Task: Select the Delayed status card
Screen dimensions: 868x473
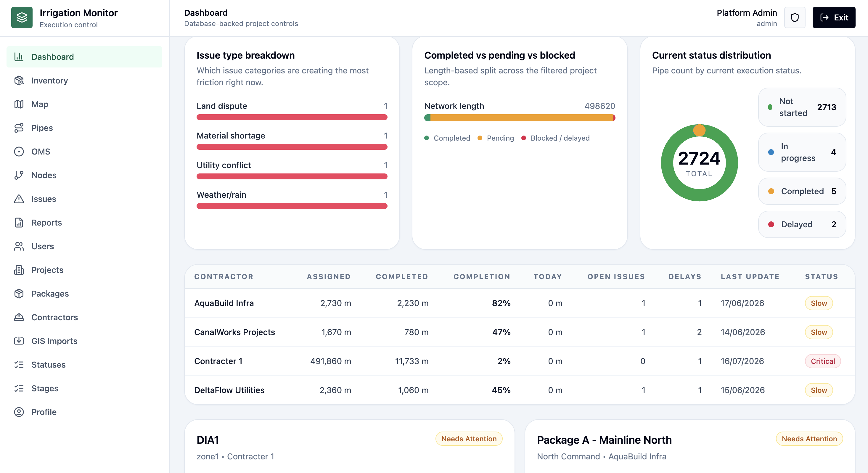Action: click(x=802, y=224)
